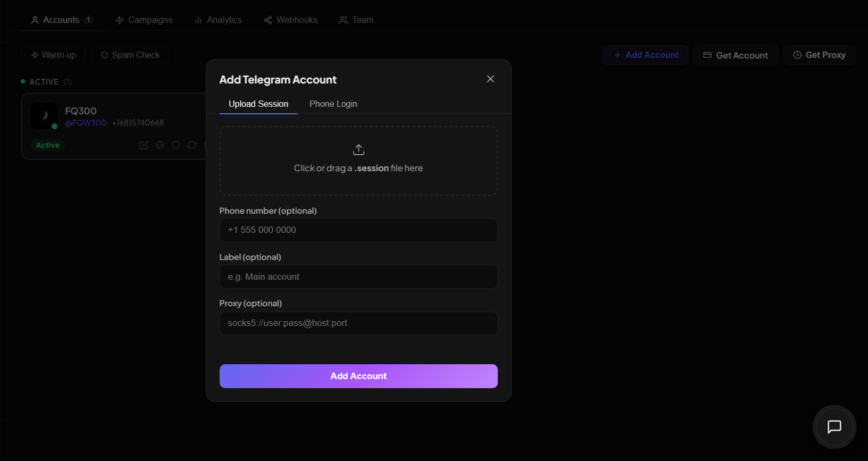Click the bar chart icon beside Analytics
The image size is (868, 461).
coord(198,20)
